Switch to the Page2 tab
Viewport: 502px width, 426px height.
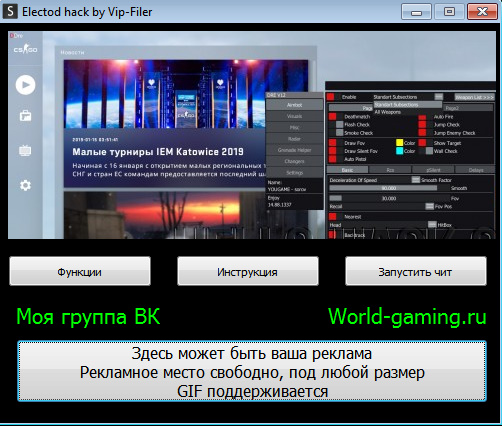click(468, 108)
